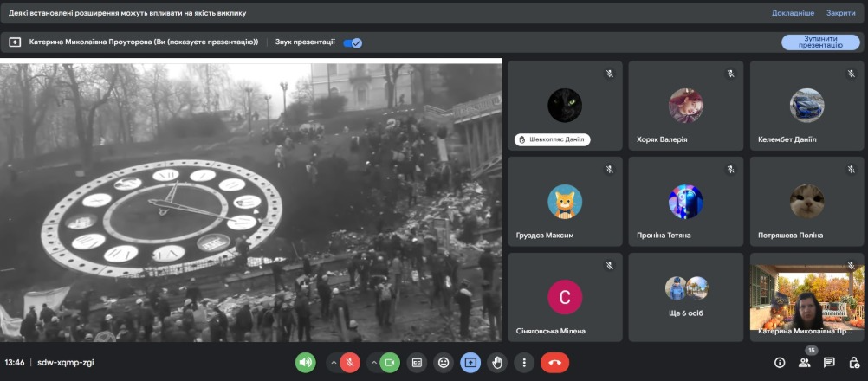Open the Докладніше link
868x381 pixels.
pyautogui.click(x=793, y=13)
